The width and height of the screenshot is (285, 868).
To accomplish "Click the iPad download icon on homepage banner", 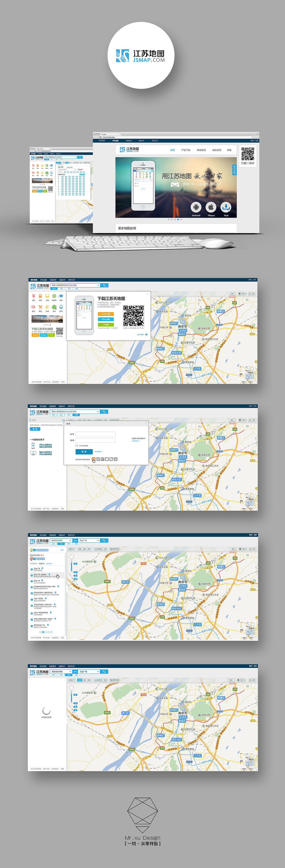I will click(226, 207).
